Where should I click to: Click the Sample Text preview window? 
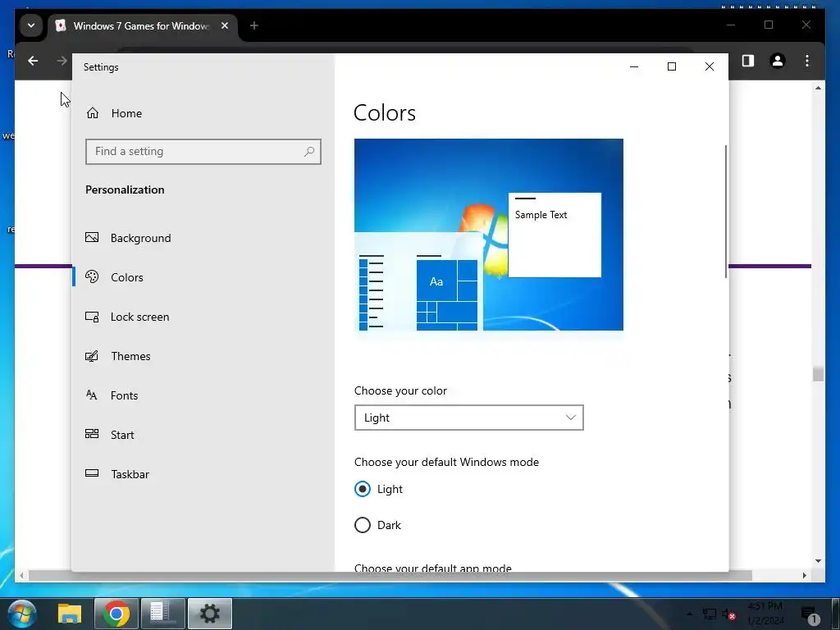pos(555,235)
